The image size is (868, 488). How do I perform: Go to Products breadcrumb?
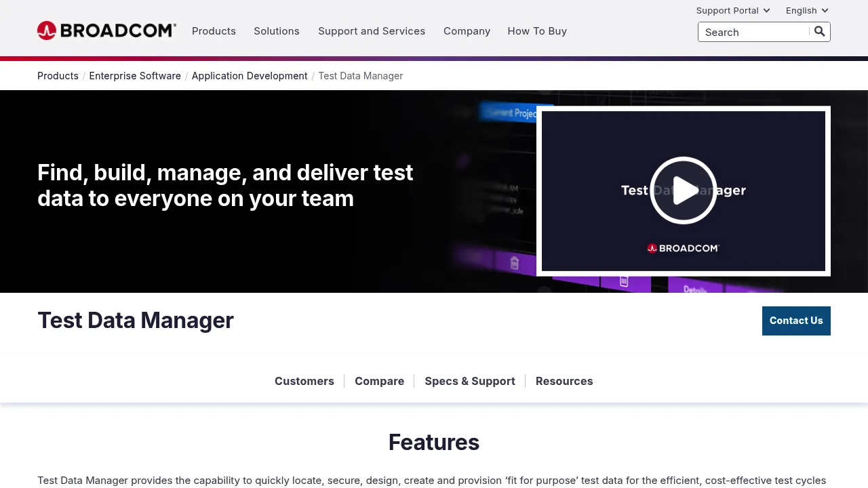pos(58,76)
